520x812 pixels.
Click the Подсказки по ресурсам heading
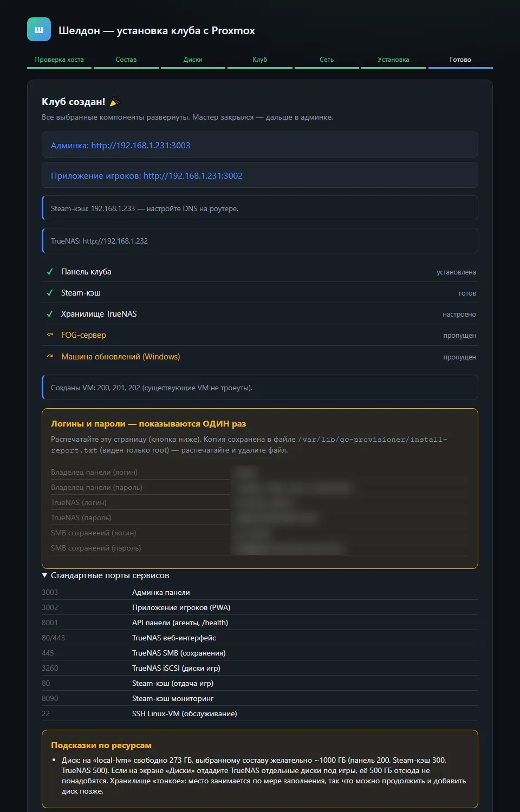101,745
